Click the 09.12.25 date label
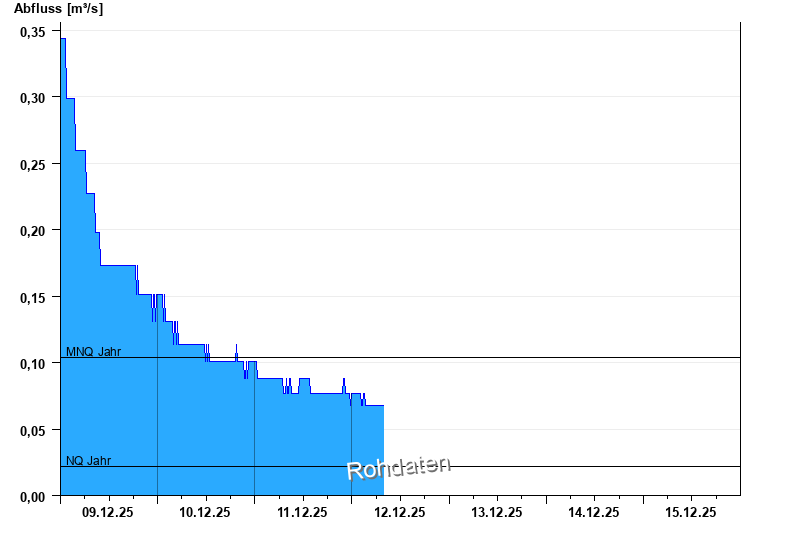Image resolution: width=800 pixels, height=550 pixels. pos(108,512)
